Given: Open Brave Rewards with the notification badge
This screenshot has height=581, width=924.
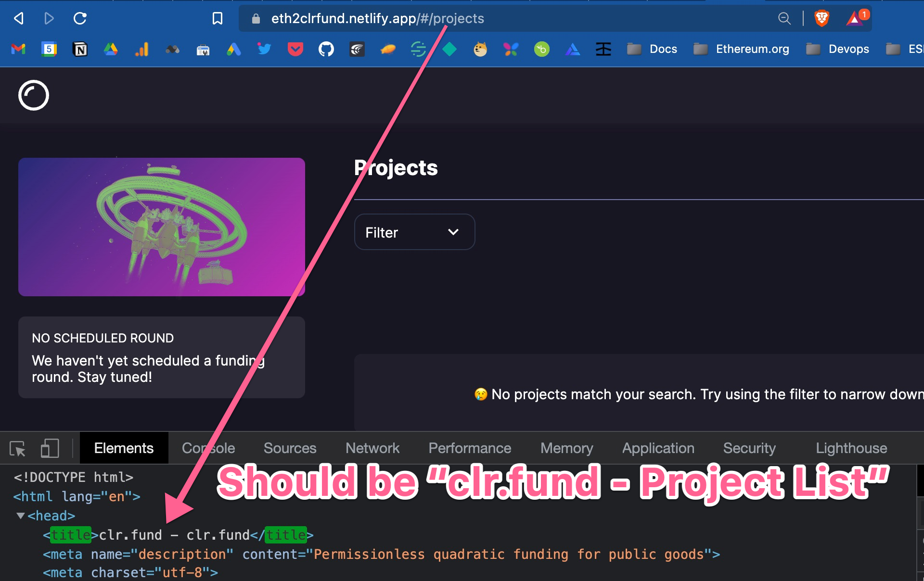Looking at the screenshot, I should click(x=855, y=19).
